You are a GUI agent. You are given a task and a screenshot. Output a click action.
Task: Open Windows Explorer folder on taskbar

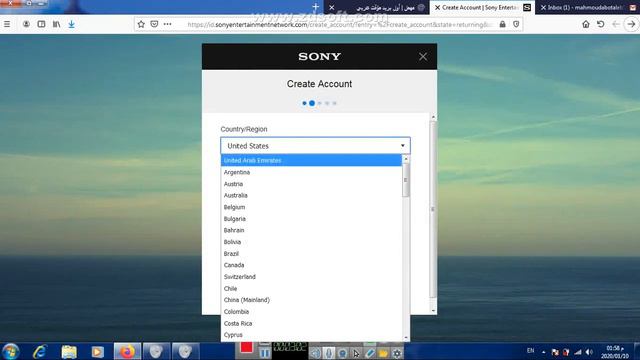click(69, 351)
